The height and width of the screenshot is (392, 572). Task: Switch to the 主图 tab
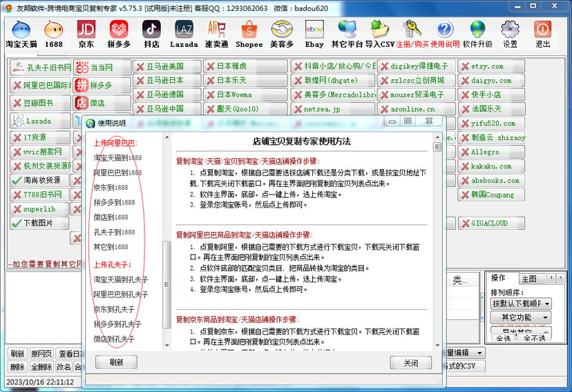click(x=529, y=279)
